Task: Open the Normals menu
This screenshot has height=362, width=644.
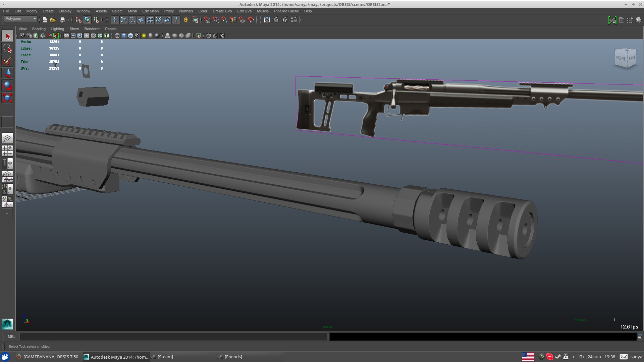Action: [186, 11]
